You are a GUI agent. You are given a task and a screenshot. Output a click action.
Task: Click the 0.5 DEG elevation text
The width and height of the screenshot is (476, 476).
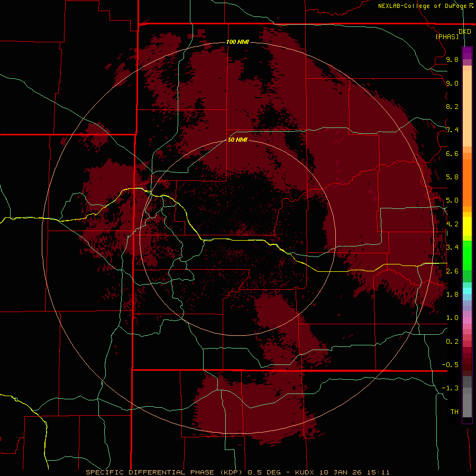coord(265,472)
